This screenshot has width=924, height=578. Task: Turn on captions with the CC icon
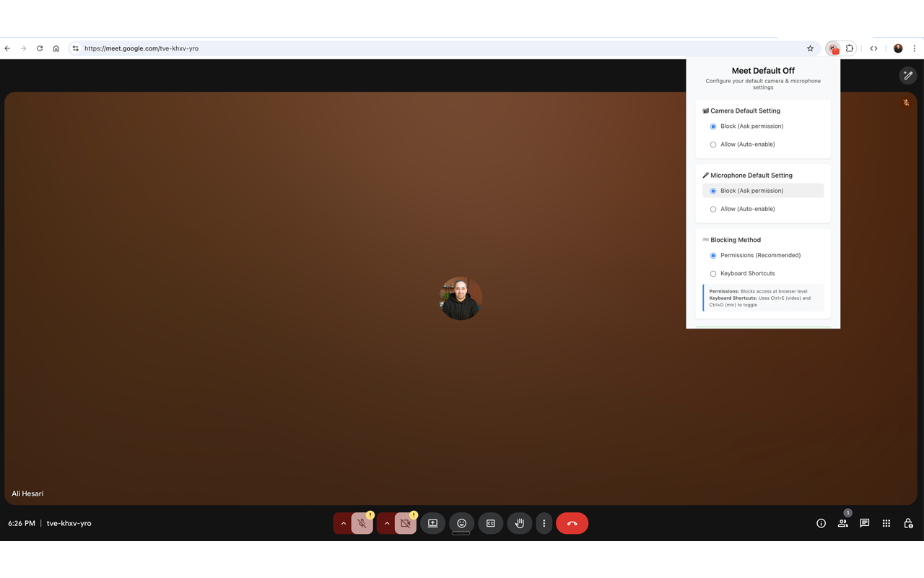(x=490, y=523)
